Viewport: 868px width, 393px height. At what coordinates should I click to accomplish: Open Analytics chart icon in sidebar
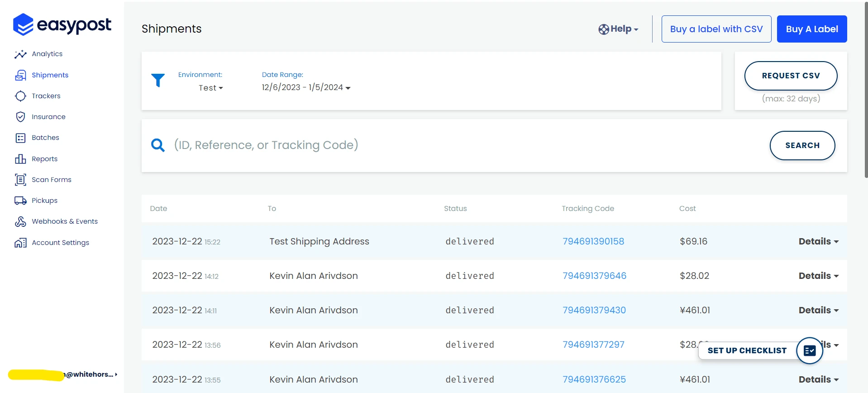[x=20, y=54]
